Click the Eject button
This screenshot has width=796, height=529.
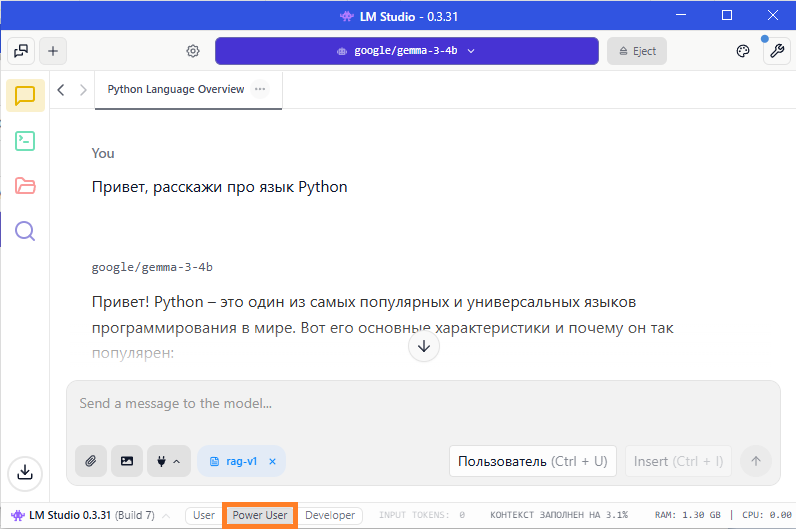point(637,51)
